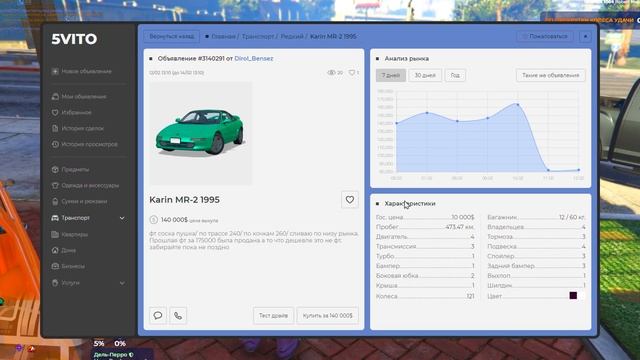Viewport: 640px width, 360px height.
Task: Click the Цвет color swatch
Action: [573, 296]
